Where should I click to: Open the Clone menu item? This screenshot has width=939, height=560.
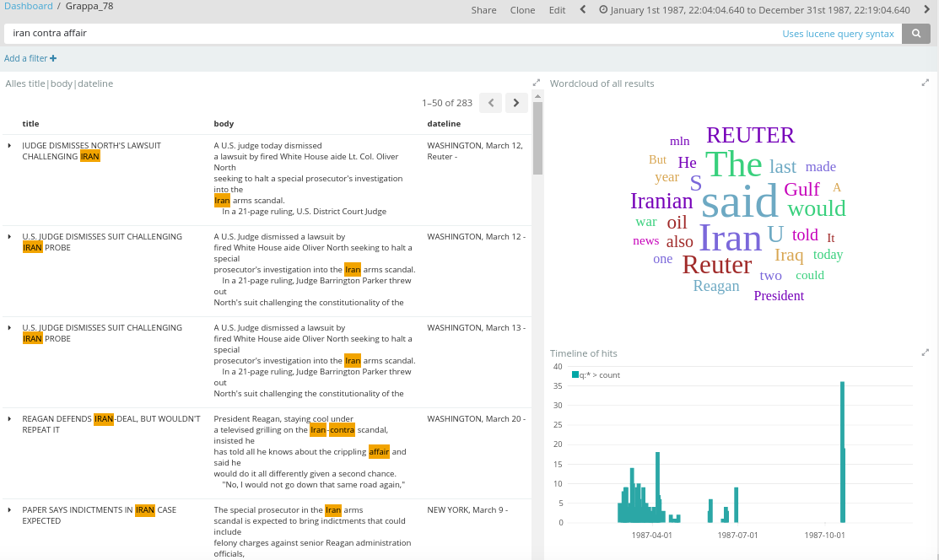[x=522, y=10]
